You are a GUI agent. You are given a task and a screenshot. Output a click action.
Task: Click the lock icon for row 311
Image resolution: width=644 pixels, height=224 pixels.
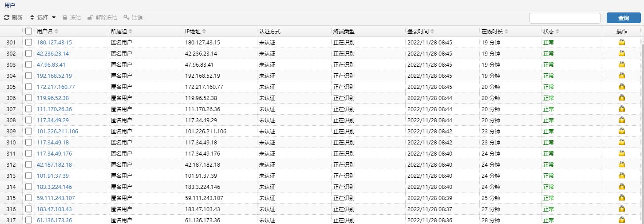(622, 153)
